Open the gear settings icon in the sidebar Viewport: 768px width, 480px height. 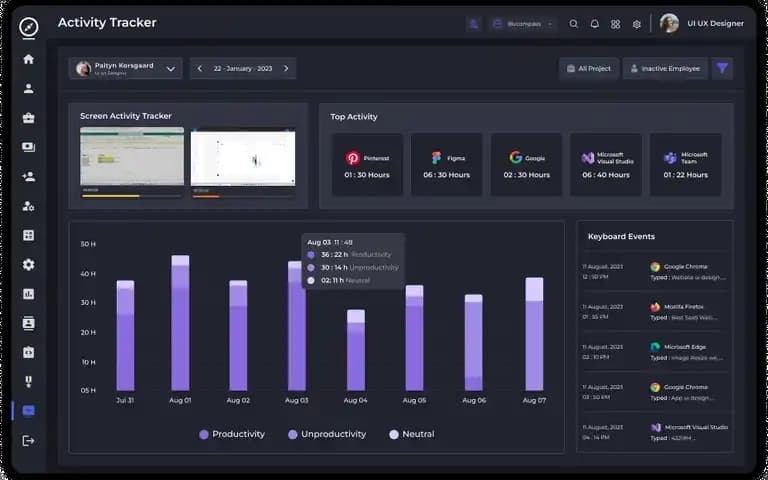click(28, 264)
